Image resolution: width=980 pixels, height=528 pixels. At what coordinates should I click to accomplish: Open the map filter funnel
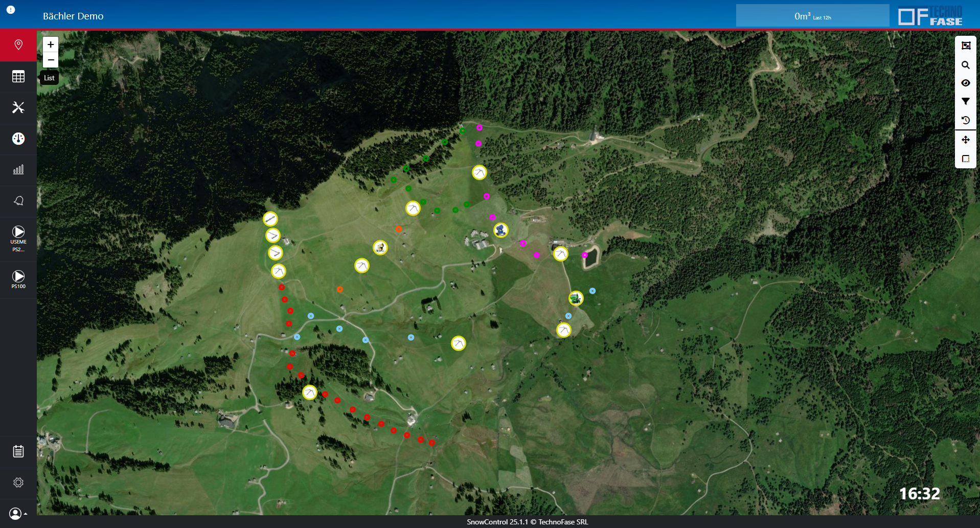(965, 101)
